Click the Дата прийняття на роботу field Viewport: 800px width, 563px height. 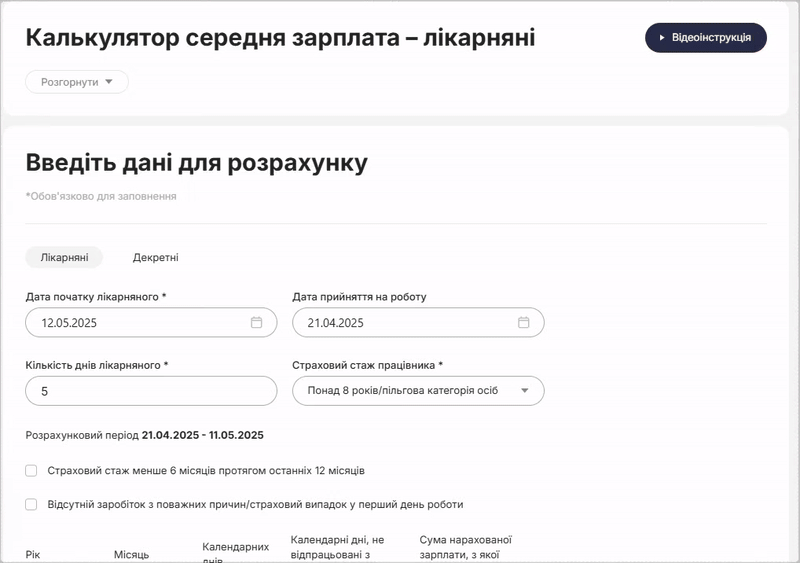click(405, 323)
